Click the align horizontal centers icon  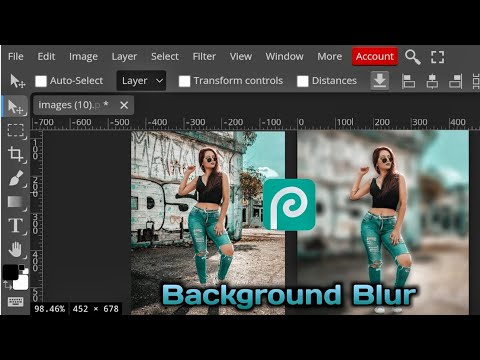pyautogui.click(x=432, y=81)
